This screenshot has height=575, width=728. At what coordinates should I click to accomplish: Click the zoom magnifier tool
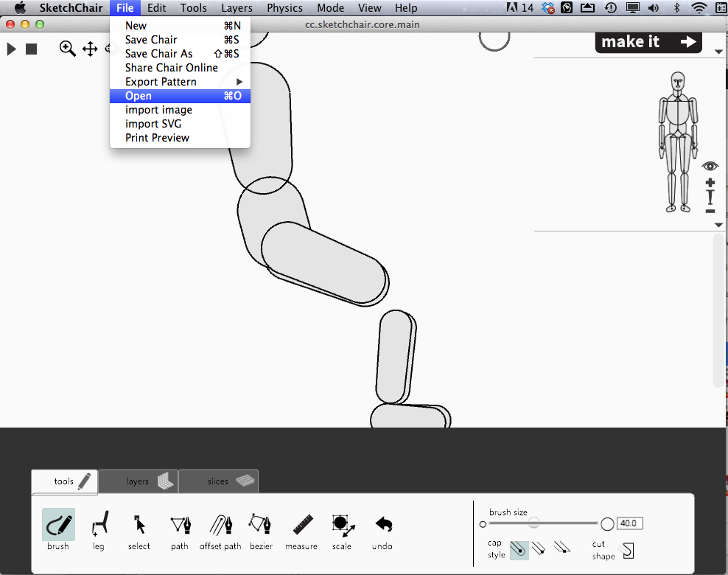pyautogui.click(x=67, y=49)
